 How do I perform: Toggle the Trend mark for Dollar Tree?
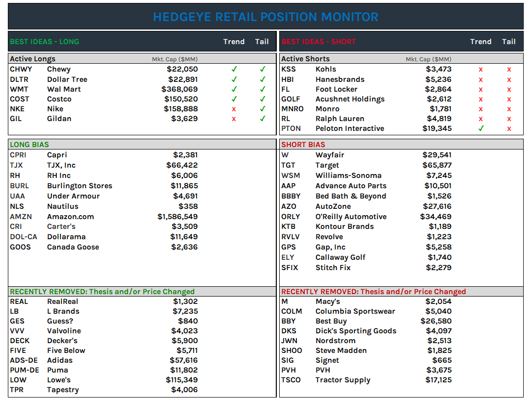pos(234,79)
